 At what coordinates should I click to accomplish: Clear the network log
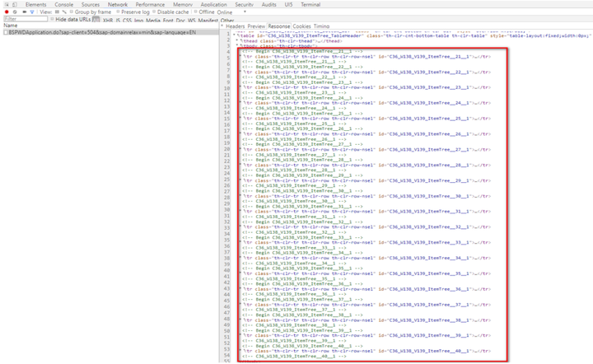tap(15, 12)
